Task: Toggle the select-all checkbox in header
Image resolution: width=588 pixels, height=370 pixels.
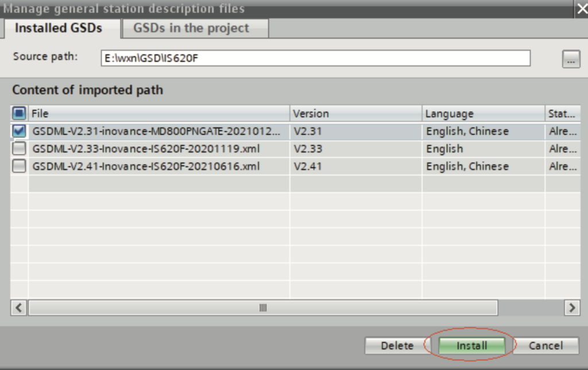Action: point(19,113)
